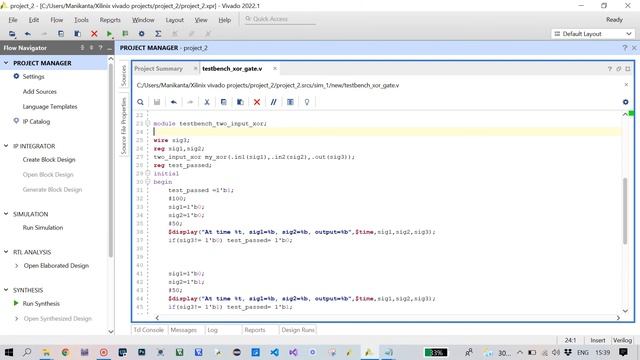Click Create Block Design
The width and height of the screenshot is (640, 360).
point(49,160)
